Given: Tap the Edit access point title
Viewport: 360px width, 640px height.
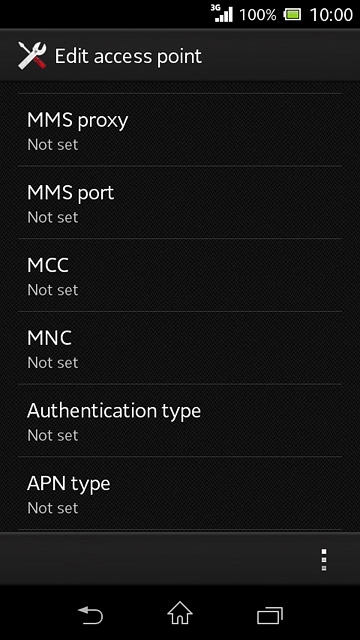Looking at the screenshot, I should point(128,56).
